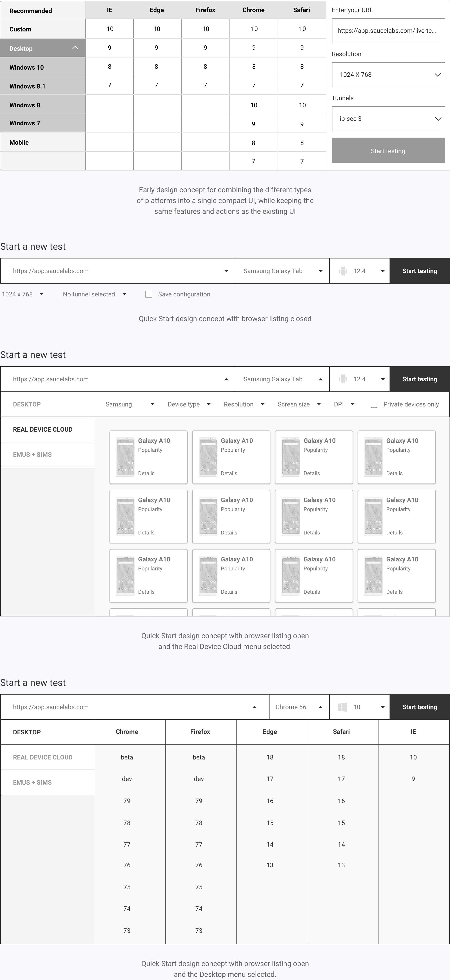450x980 pixels.
Task: Open the Samsung brand filter dropdown
Action: [x=130, y=404]
